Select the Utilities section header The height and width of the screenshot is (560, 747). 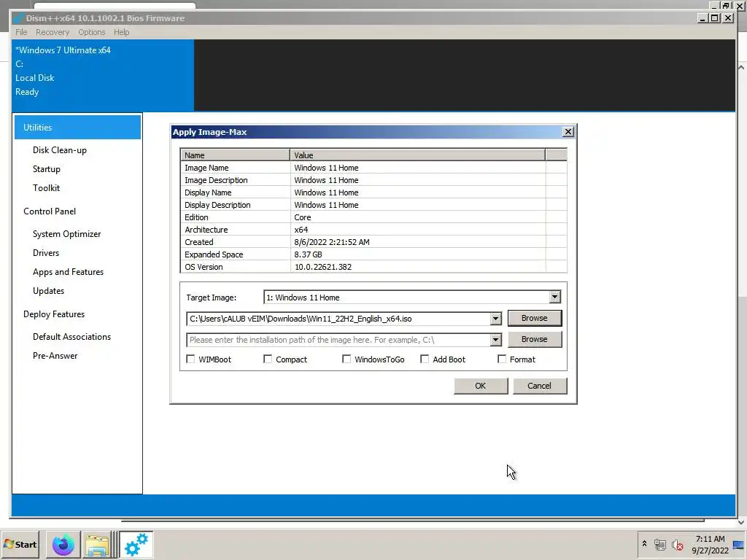(77, 127)
